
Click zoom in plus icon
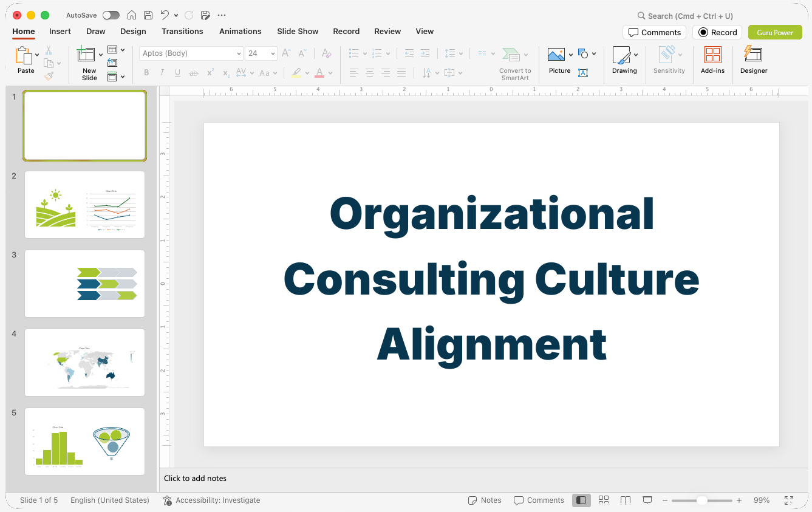click(x=739, y=500)
